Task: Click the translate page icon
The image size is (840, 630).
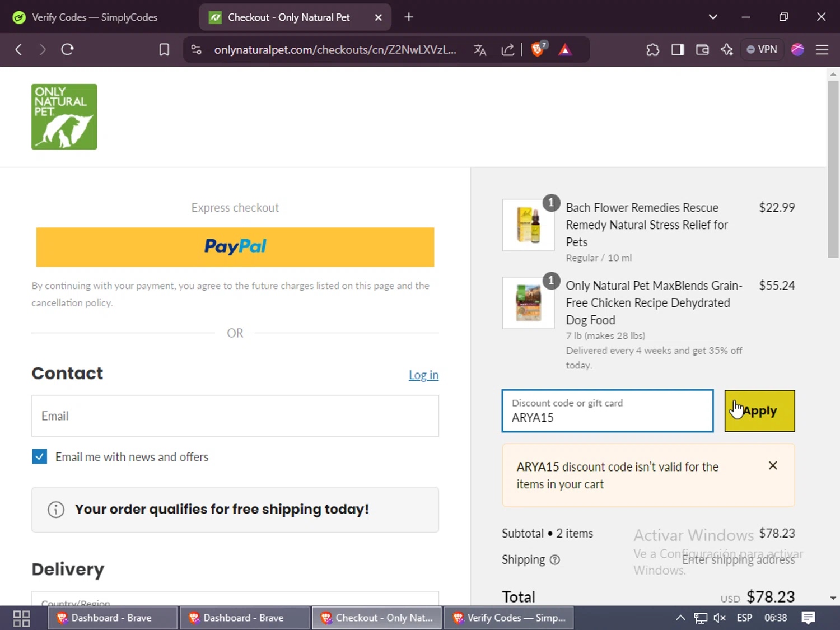Action: pos(480,50)
